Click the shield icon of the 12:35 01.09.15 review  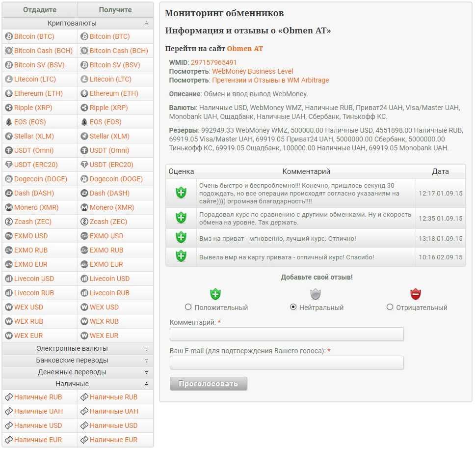tap(181, 218)
